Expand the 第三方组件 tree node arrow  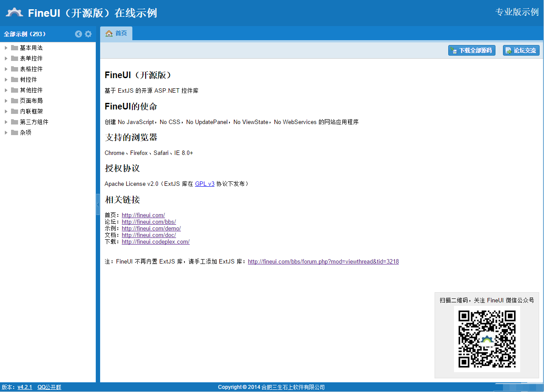tap(6, 122)
